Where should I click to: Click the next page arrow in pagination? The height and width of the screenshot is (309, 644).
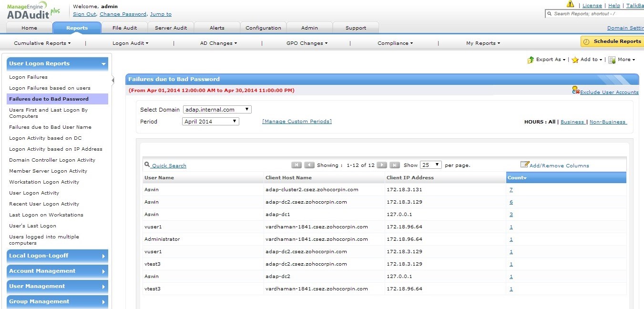pyautogui.click(x=382, y=165)
